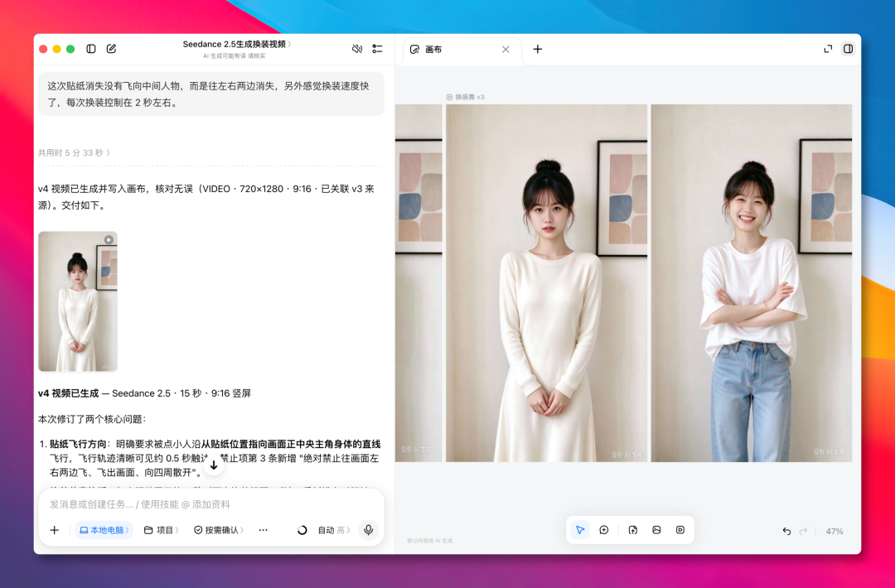895x588 pixels.
Task: Click the circular progress indicator in composer
Action: pos(302,530)
